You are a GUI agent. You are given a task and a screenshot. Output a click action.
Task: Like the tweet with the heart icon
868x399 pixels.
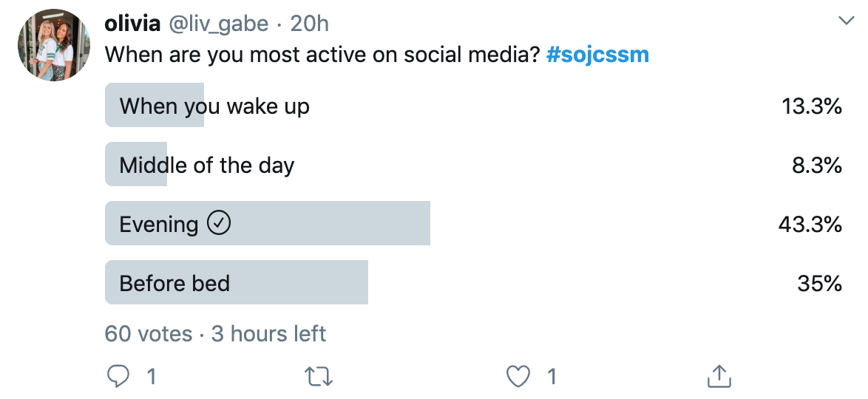[x=518, y=377]
